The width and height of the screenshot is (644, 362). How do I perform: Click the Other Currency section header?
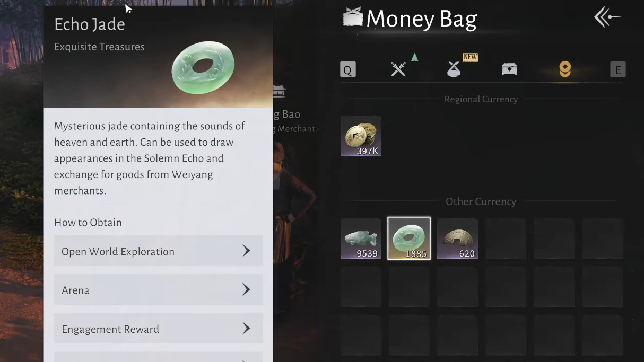coord(481,201)
